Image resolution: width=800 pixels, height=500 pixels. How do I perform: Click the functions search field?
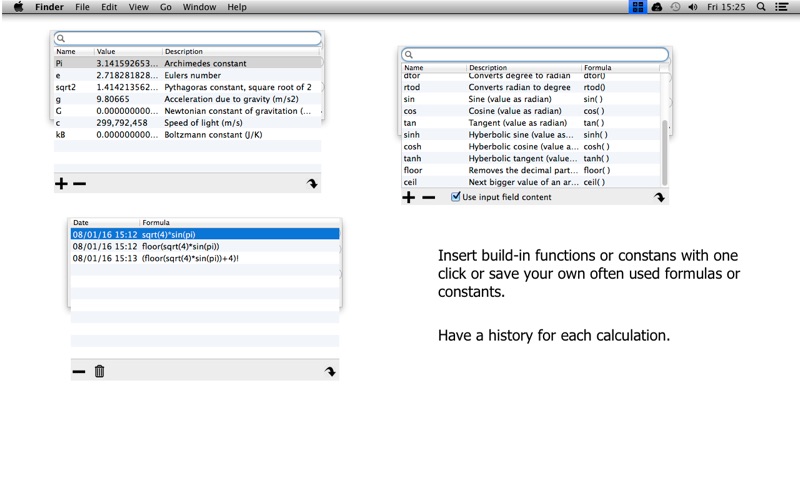[x=535, y=55]
